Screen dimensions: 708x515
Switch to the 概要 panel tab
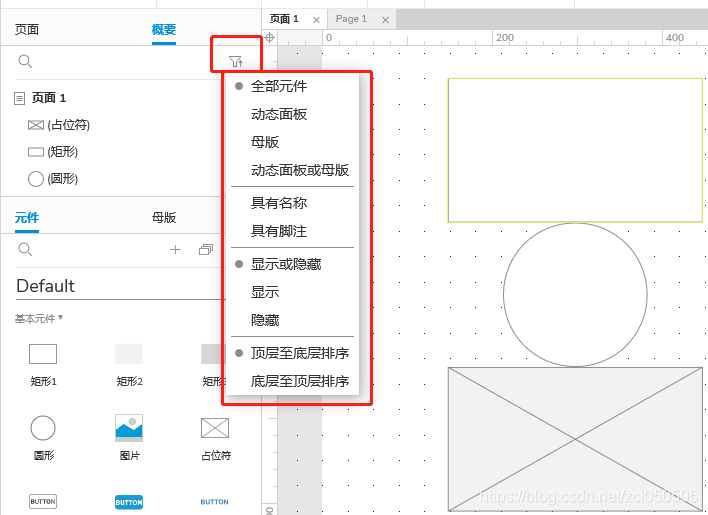point(163,29)
